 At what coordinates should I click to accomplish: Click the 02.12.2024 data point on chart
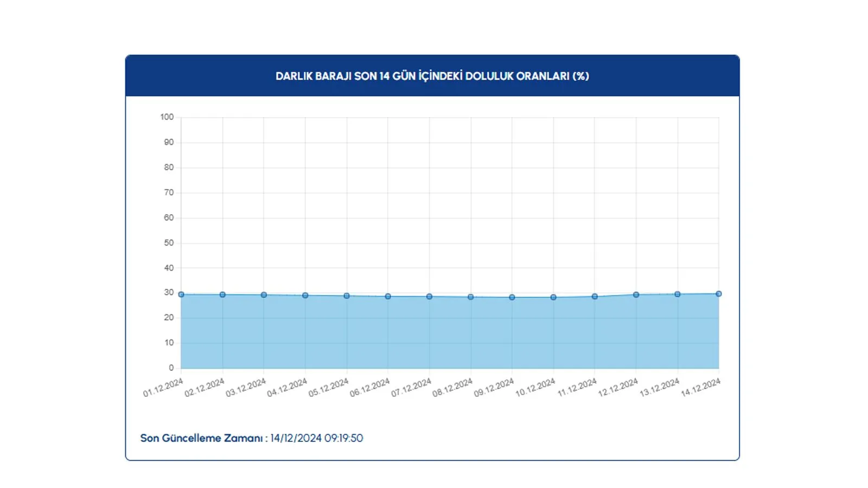coord(222,294)
